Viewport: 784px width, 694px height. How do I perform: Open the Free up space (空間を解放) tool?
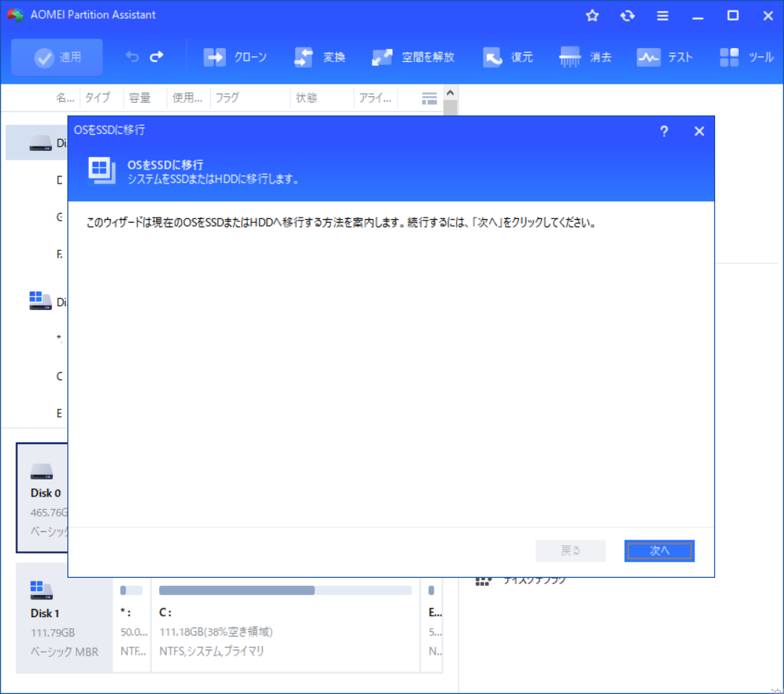[x=414, y=58]
